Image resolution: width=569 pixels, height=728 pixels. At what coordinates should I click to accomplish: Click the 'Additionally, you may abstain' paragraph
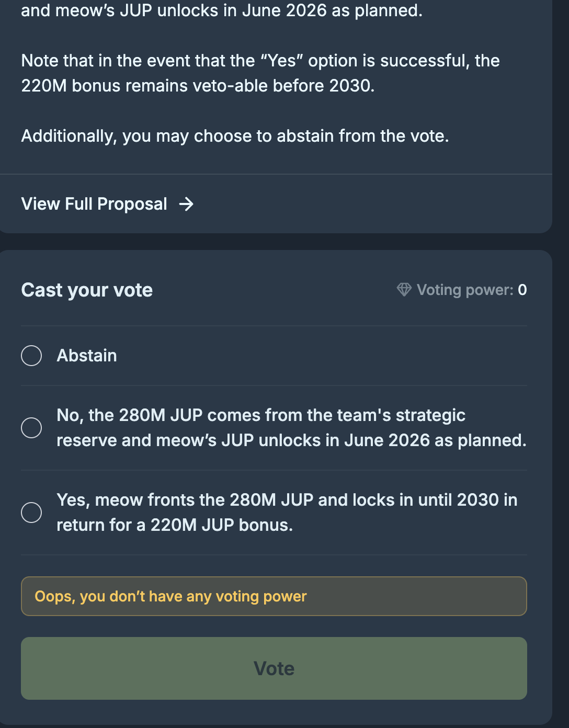coord(235,136)
